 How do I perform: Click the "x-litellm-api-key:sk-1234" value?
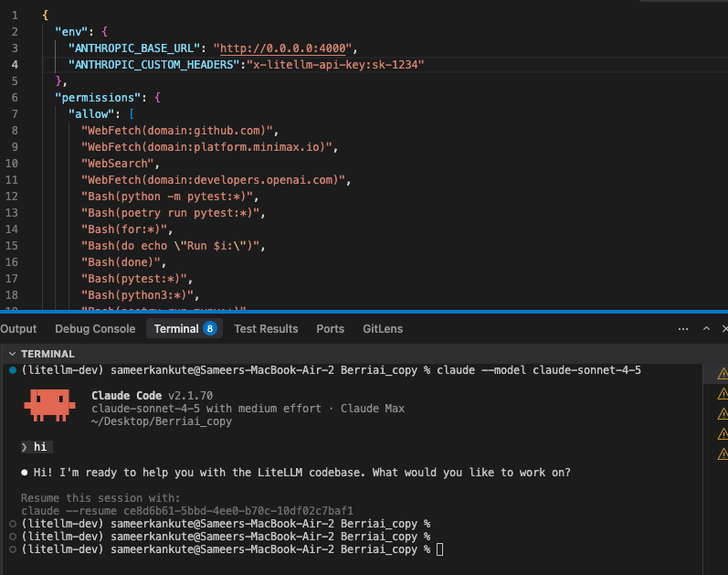pos(335,65)
